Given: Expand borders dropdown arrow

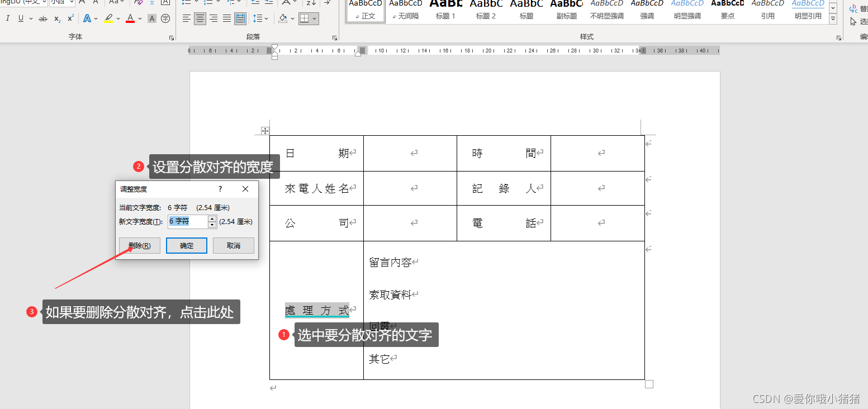Looking at the screenshot, I should [x=314, y=19].
